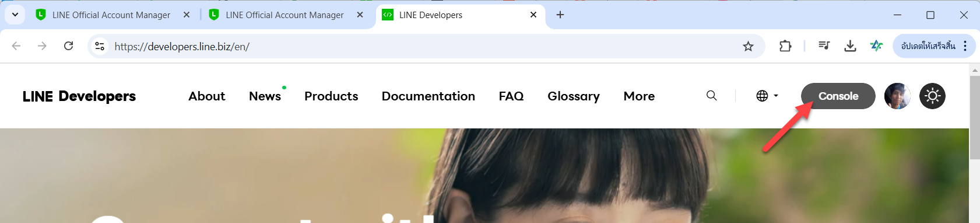This screenshot has height=223, width=980.
Task: Click the browser back arrow
Action: [16, 46]
